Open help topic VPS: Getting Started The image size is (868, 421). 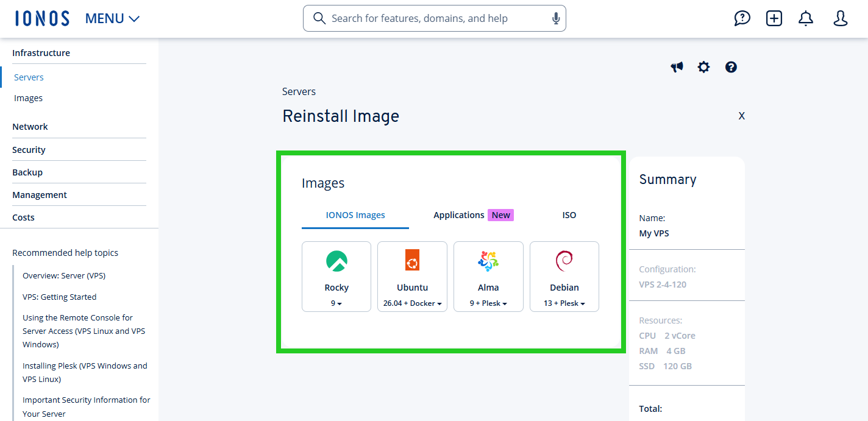coord(60,297)
